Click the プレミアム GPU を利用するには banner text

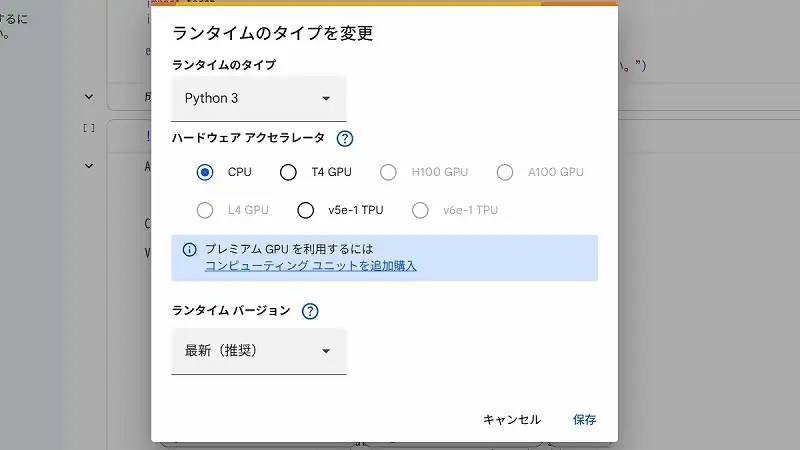295,249
